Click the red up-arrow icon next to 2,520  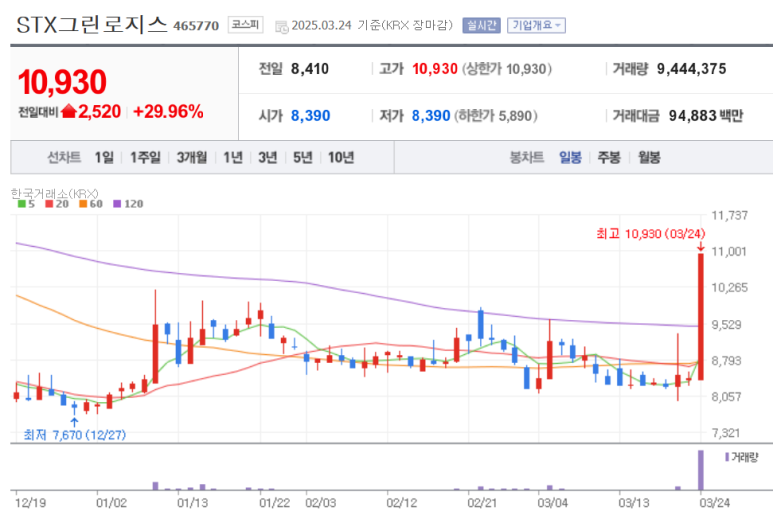coord(69,111)
